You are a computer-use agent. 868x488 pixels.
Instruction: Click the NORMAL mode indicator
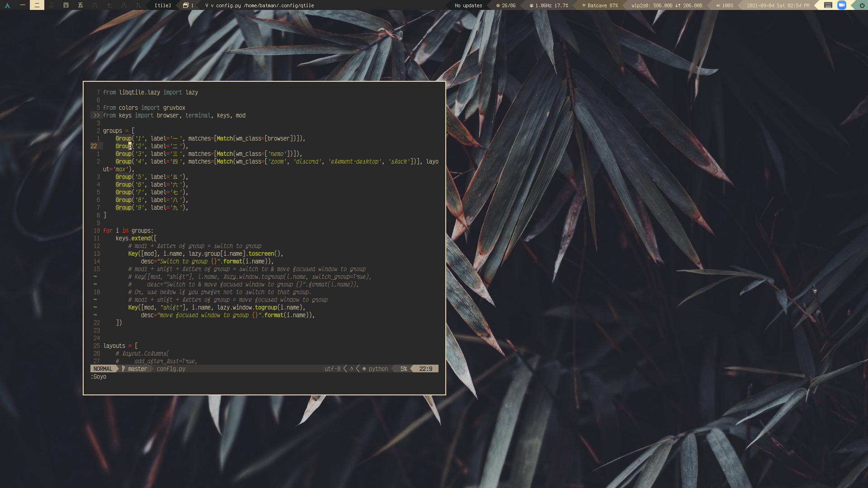[x=103, y=369]
